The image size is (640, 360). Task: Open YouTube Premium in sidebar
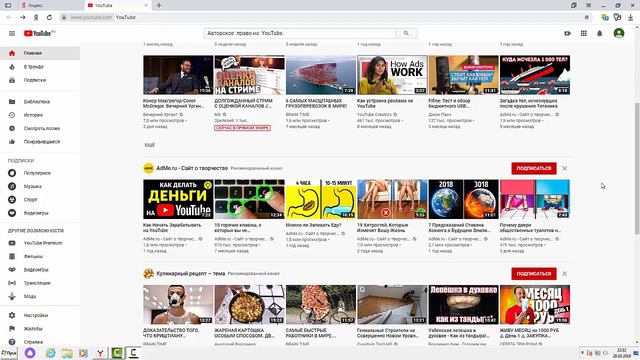click(x=40, y=243)
